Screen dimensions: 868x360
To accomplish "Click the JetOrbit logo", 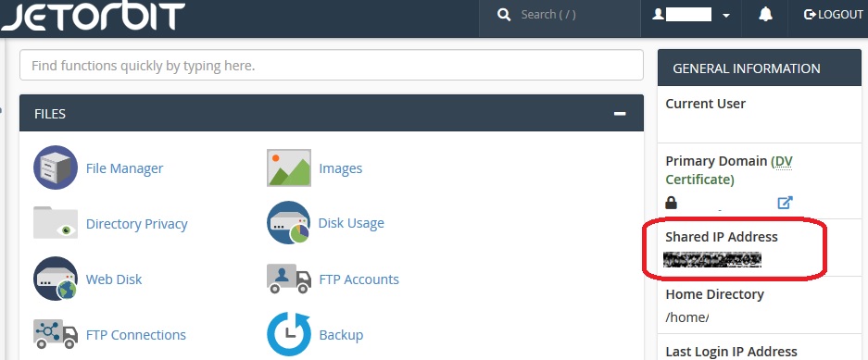I will click(93, 16).
